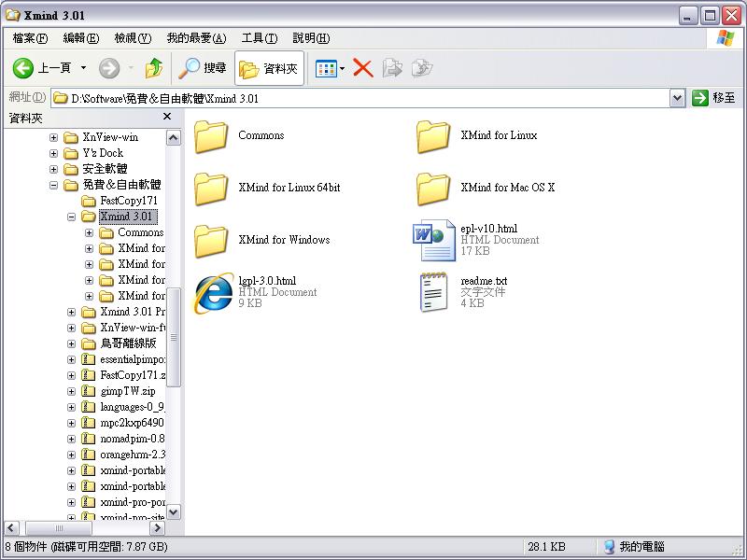Click the address bar path field

click(x=360, y=99)
